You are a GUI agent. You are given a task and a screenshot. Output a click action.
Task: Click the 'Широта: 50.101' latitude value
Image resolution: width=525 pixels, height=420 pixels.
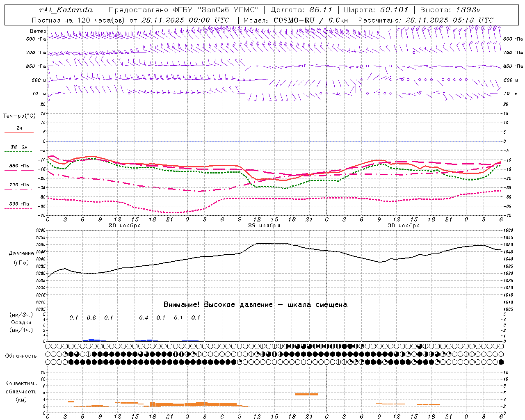pyautogui.click(x=376, y=10)
